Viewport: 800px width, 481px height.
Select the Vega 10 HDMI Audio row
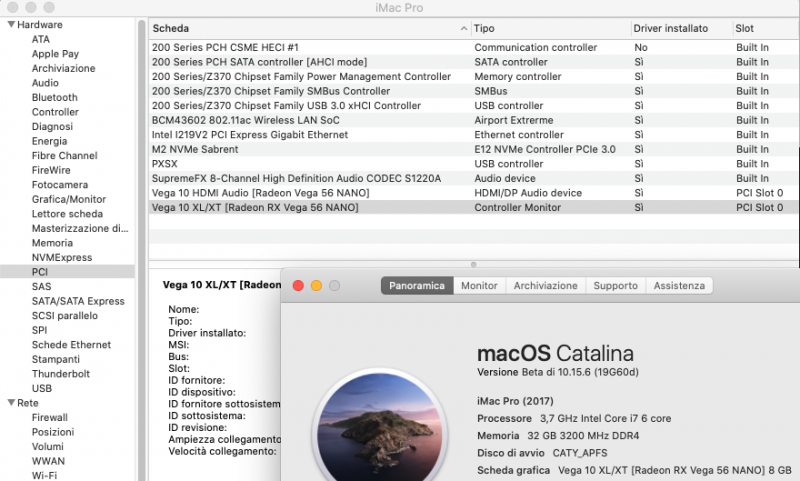click(474, 193)
